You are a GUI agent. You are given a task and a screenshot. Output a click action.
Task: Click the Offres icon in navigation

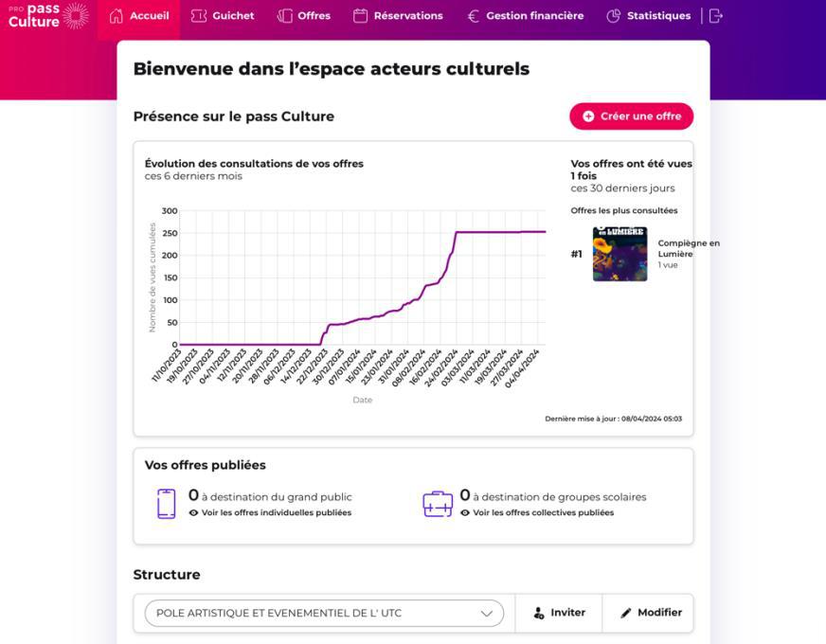tap(285, 16)
